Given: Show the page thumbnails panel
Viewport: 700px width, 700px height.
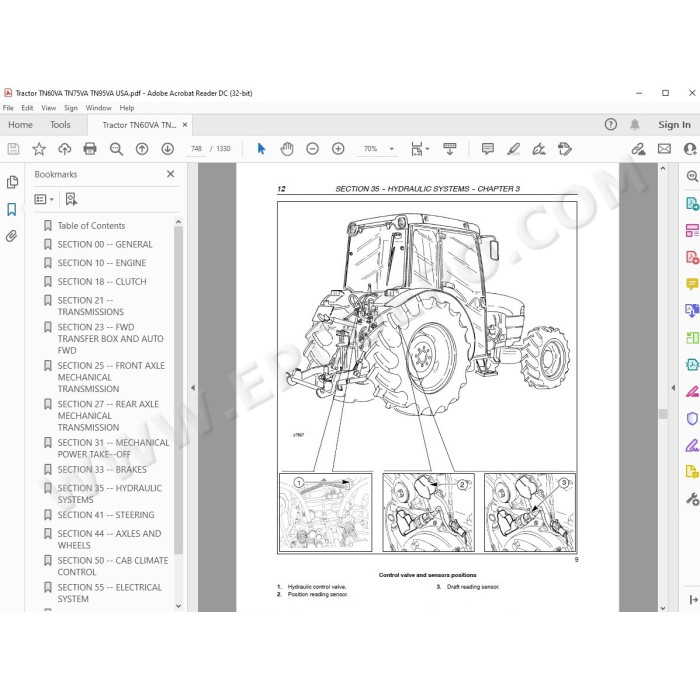Looking at the screenshot, I should pos(12,182).
